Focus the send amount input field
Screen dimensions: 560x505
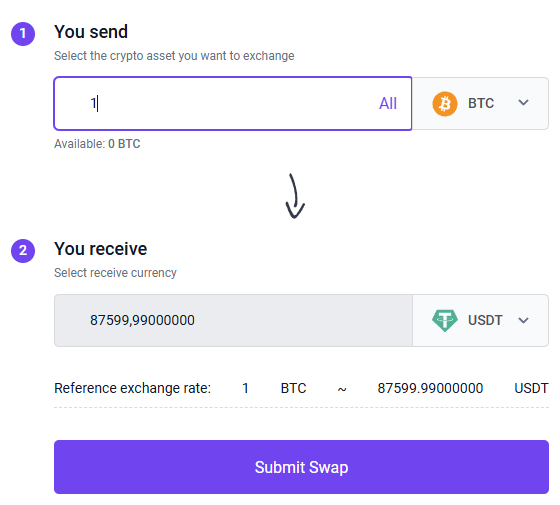pos(233,104)
